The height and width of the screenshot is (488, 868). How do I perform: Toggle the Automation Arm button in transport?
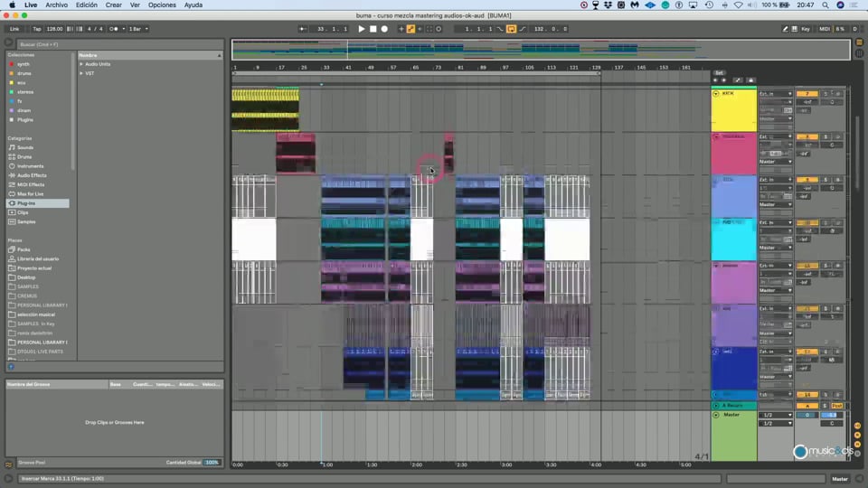click(410, 29)
